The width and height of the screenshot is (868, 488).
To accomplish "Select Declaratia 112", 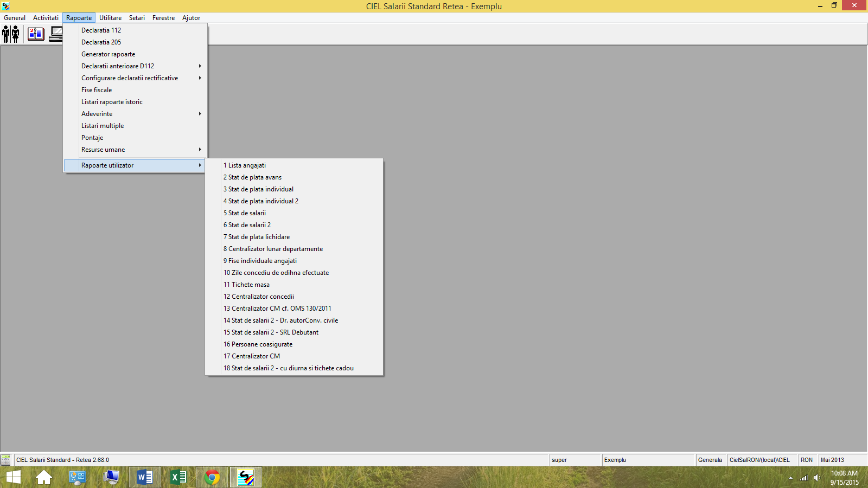I will coord(135,30).
